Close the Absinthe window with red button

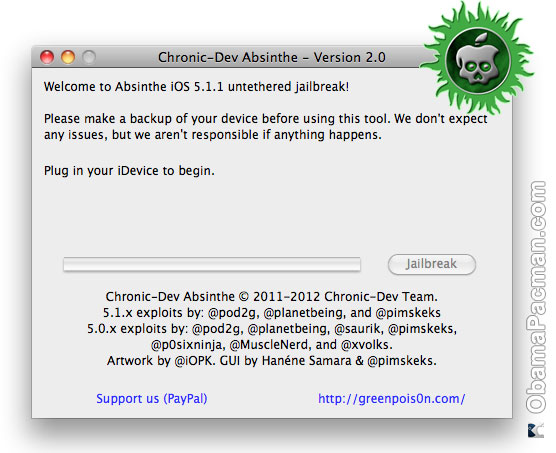coord(47,57)
